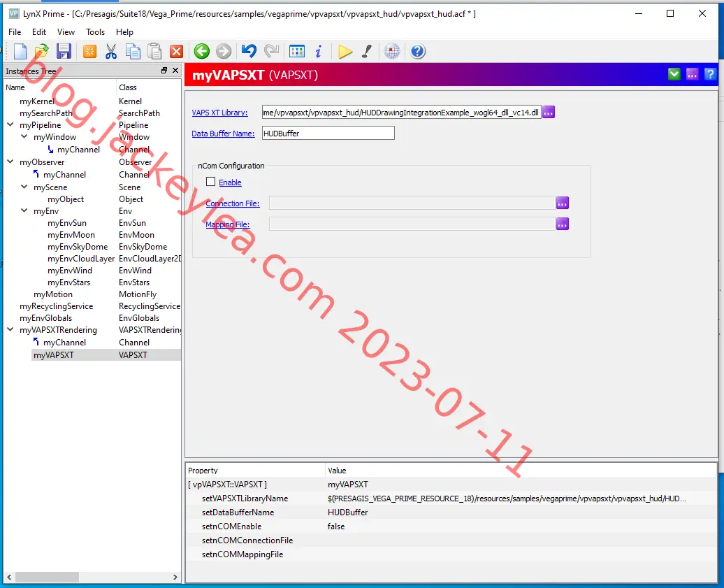The image size is (724, 588).
Task: Click the Save floppy disk icon
Action: (x=64, y=51)
